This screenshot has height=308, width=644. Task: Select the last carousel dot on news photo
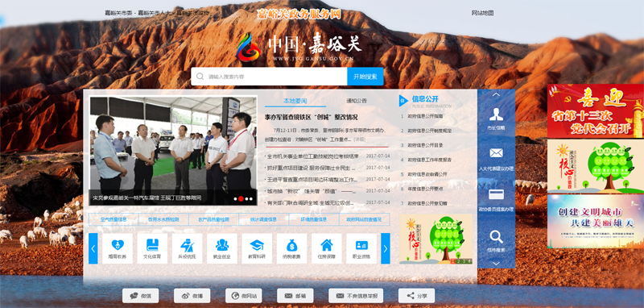click(251, 198)
